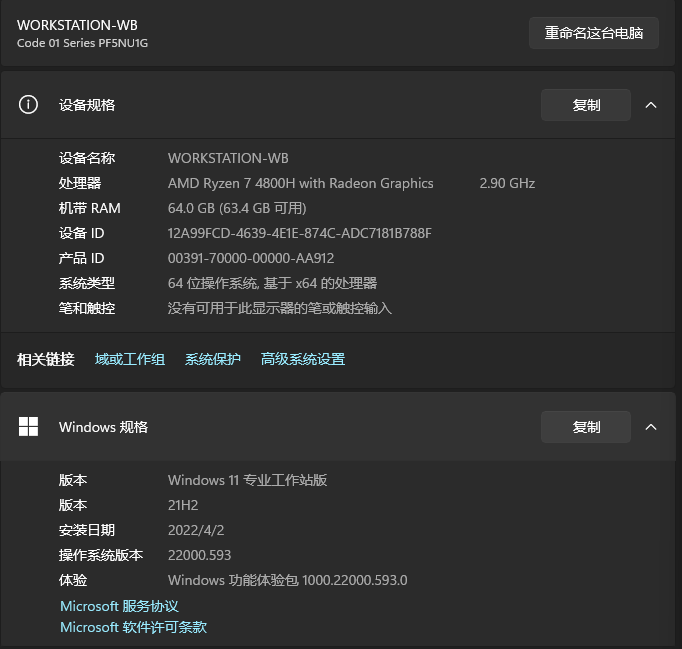682x649 pixels.
Task: Click the Windows logo icon beside Windows 规格
Action: click(x=28, y=426)
